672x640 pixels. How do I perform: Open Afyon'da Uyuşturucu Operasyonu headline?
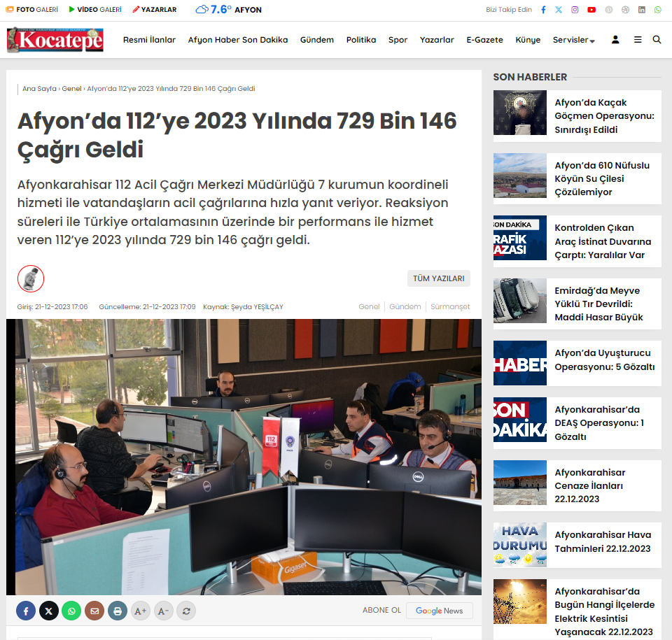[x=605, y=360]
